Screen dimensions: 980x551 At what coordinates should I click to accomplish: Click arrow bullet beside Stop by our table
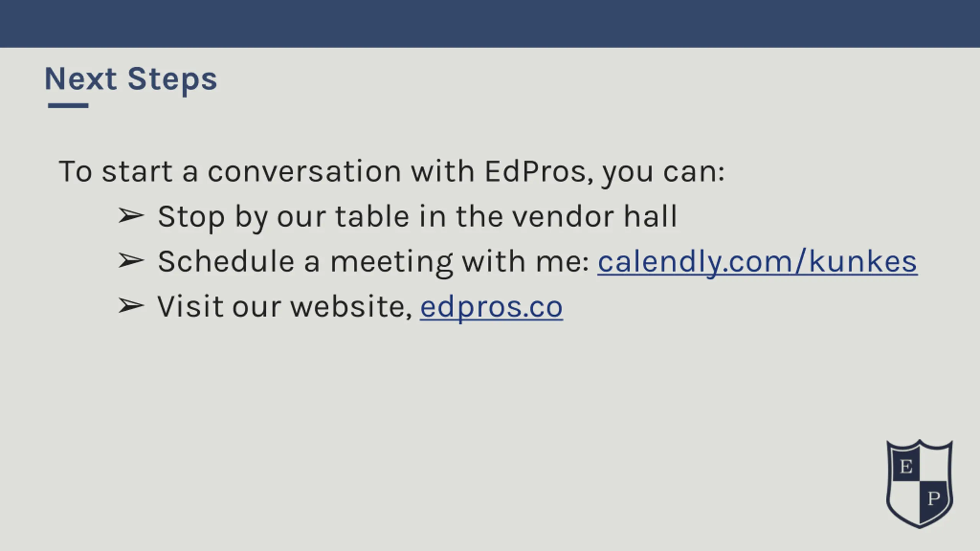(131, 216)
